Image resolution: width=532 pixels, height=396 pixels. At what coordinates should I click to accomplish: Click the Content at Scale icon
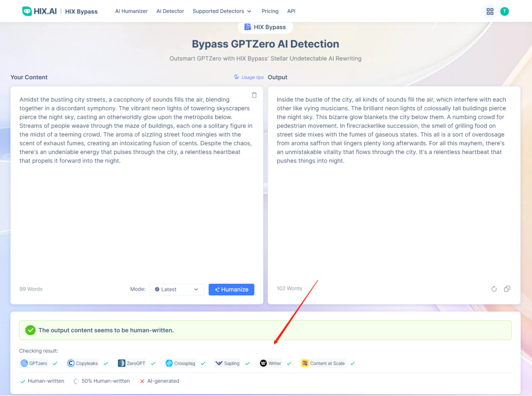[x=305, y=363]
